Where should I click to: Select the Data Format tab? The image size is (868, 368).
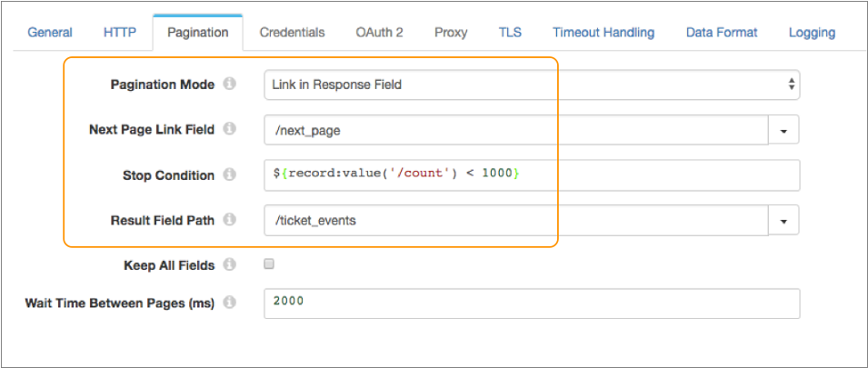tap(722, 33)
